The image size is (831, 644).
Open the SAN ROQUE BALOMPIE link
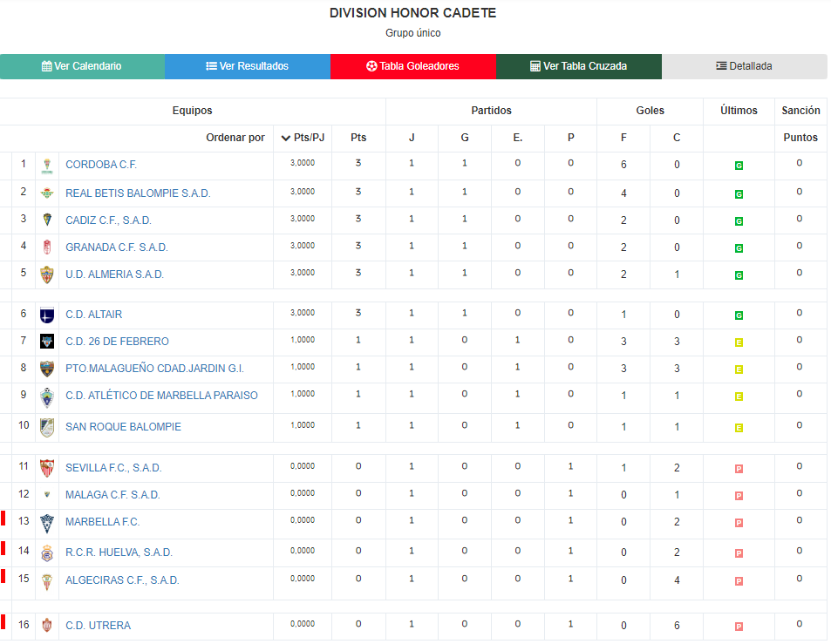point(124,427)
